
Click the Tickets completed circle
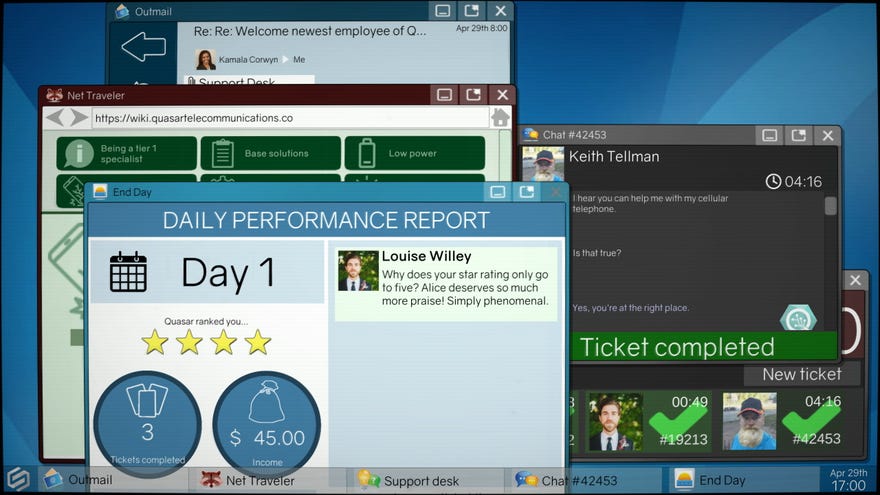[148, 424]
